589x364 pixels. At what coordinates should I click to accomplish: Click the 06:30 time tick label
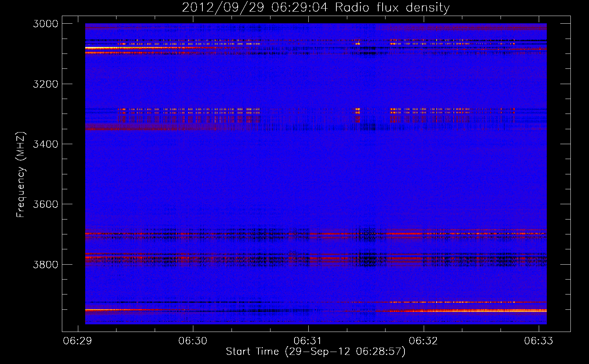193,341
